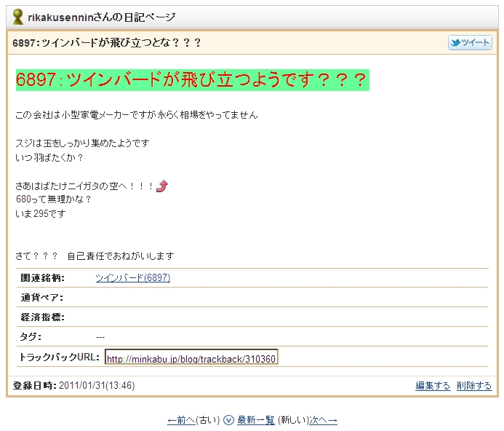Open the ツインバード(6897) related stock link
The image size is (504, 431).
(x=133, y=277)
